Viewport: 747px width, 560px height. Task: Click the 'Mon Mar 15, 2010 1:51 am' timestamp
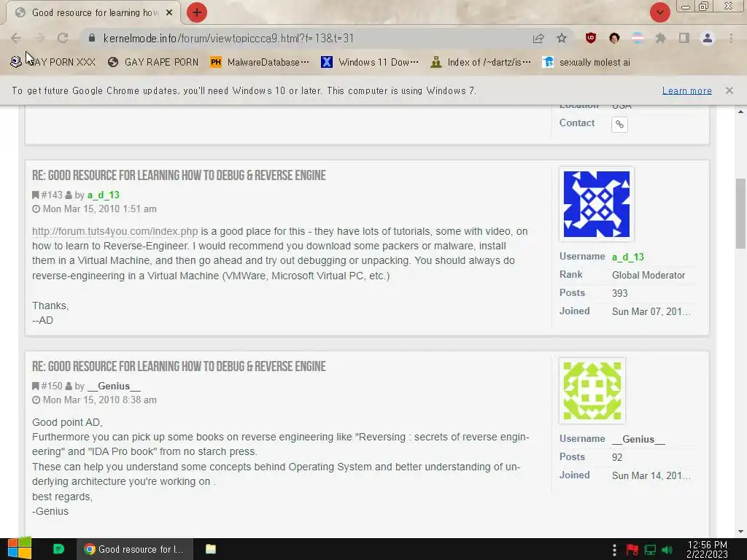click(99, 209)
